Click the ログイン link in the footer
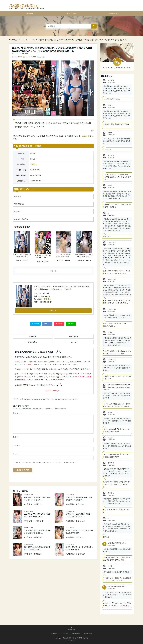Image resolution: width=143 pixels, height=644 pixels. (x=86, y=638)
